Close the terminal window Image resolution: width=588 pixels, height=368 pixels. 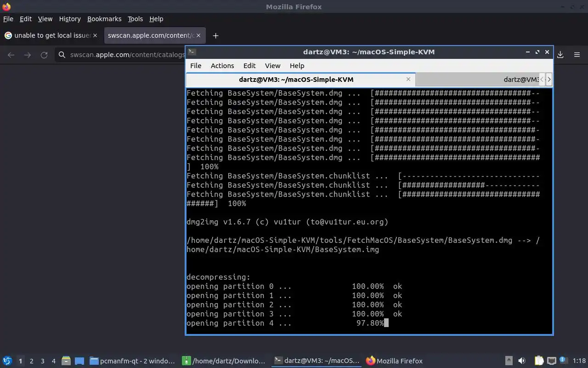click(547, 52)
